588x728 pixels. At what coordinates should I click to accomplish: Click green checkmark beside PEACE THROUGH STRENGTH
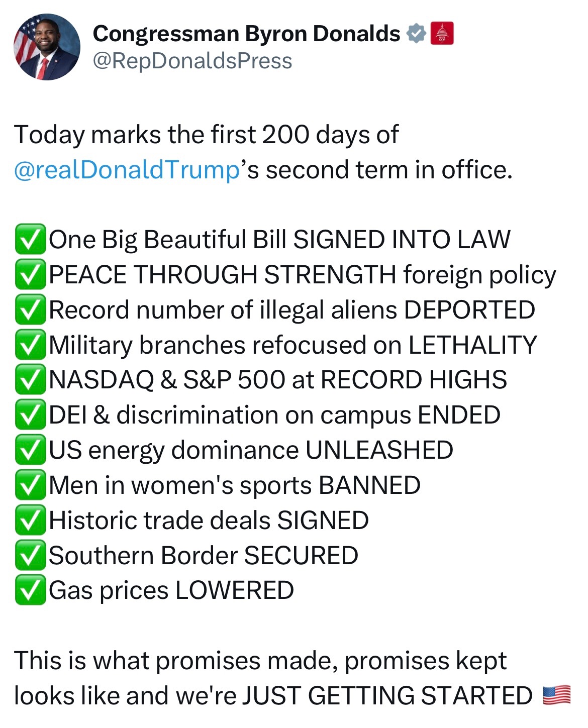click(30, 275)
